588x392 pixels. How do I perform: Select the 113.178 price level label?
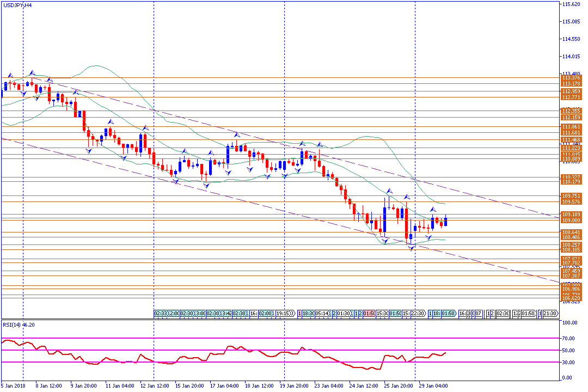pos(571,84)
